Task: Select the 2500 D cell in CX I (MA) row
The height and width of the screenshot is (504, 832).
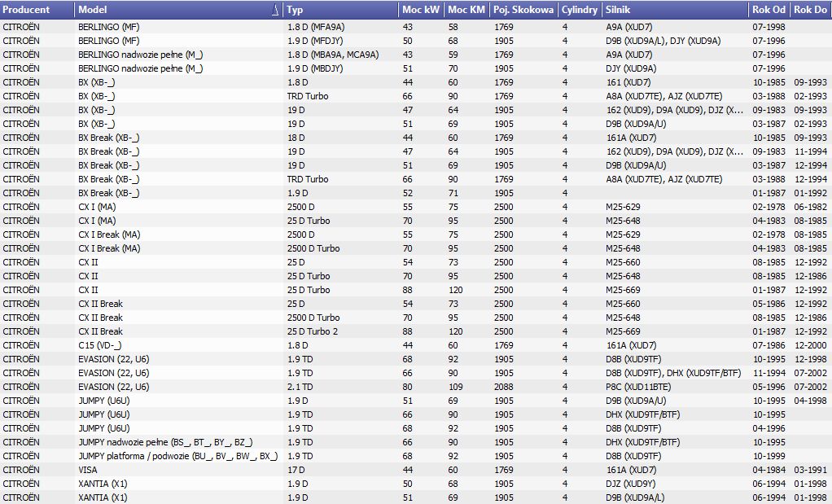Action: (301, 207)
